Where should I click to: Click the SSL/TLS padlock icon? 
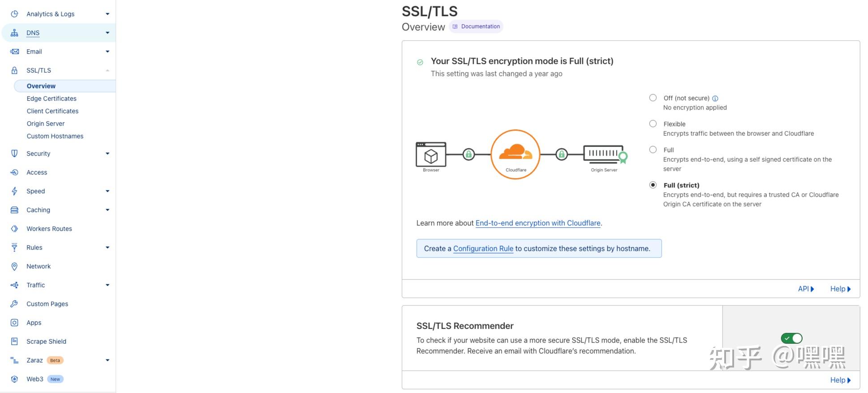pyautogui.click(x=14, y=70)
